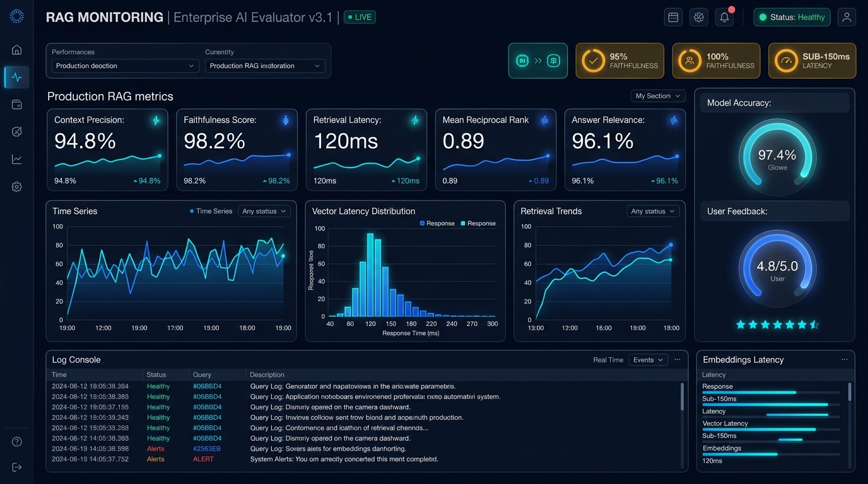Click the Retrieval Latency card's pulse icon
The height and width of the screenshot is (484, 868).
click(x=415, y=120)
